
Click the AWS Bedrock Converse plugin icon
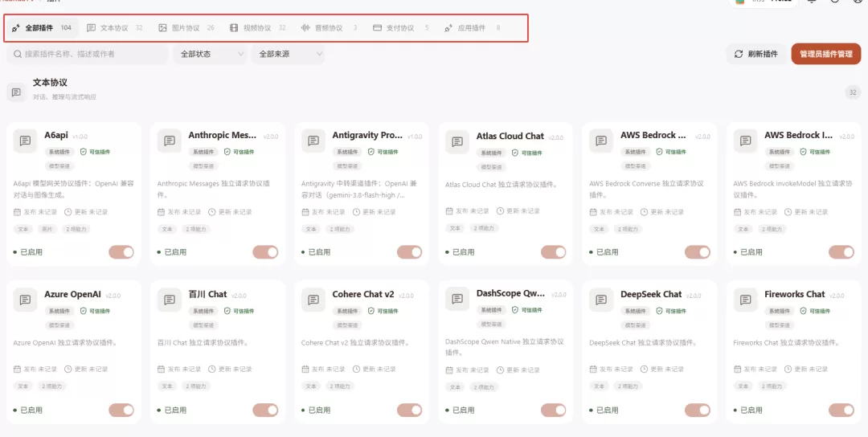click(601, 141)
